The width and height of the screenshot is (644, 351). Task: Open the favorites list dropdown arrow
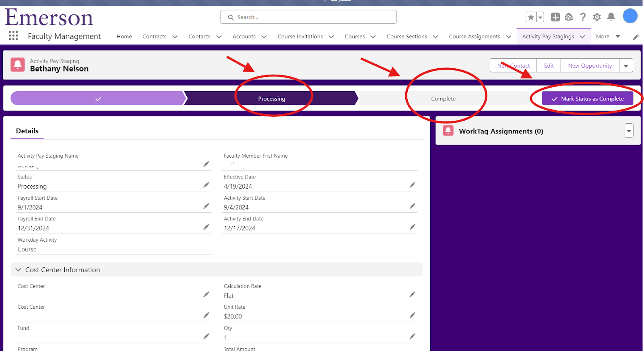click(x=540, y=17)
